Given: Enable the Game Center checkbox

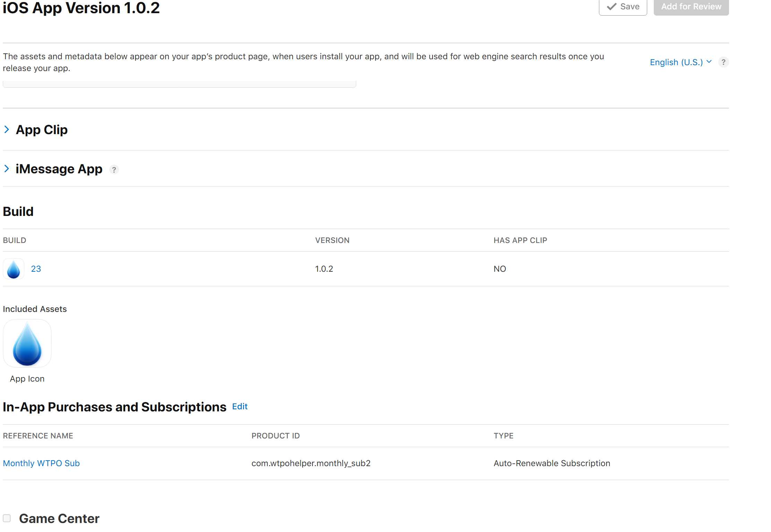Looking at the screenshot, I should pyautogui.click(x=7, y=518).
